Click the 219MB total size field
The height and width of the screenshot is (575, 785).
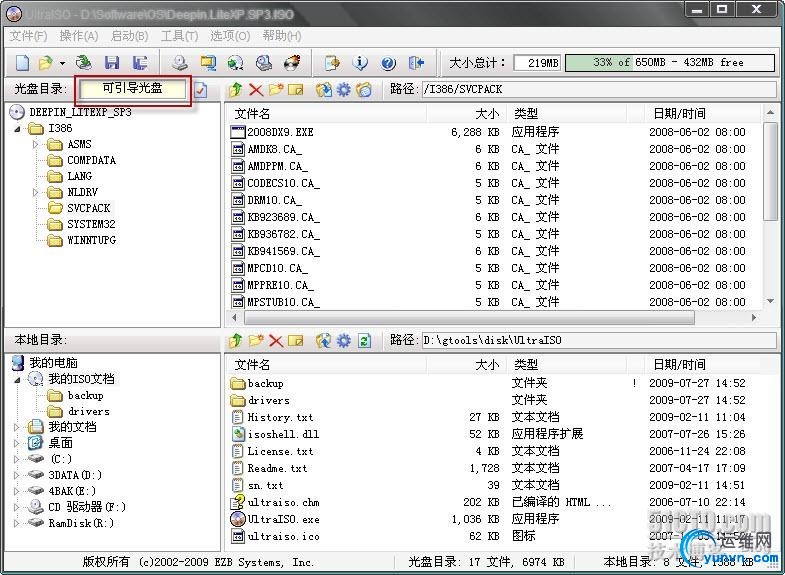pyautogui.click(x=537, y=63)
